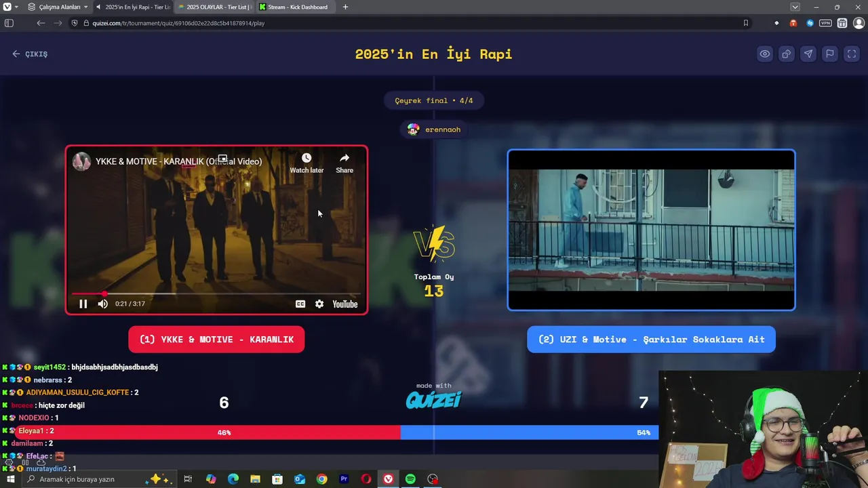Viewport: 868px width, 488px height.
Task: Click the red extension icon in toolbar
Action: (x=793, y=23)
